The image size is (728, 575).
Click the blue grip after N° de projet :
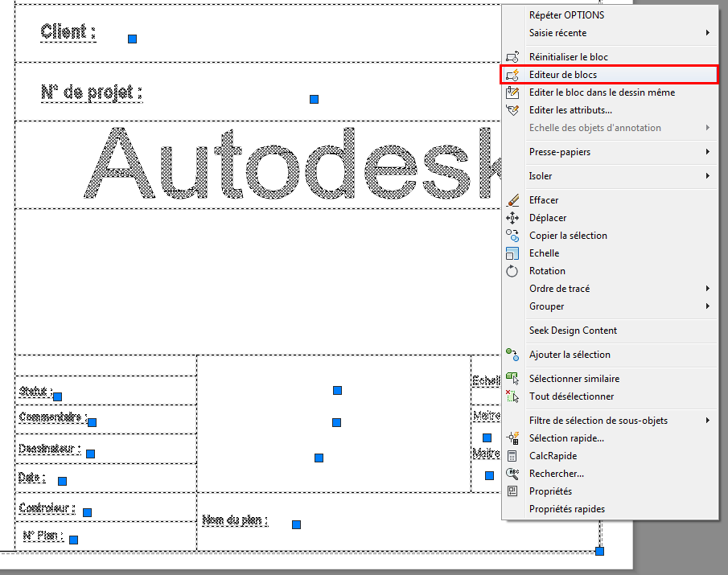pyautogui.click(x=315, y=99)
